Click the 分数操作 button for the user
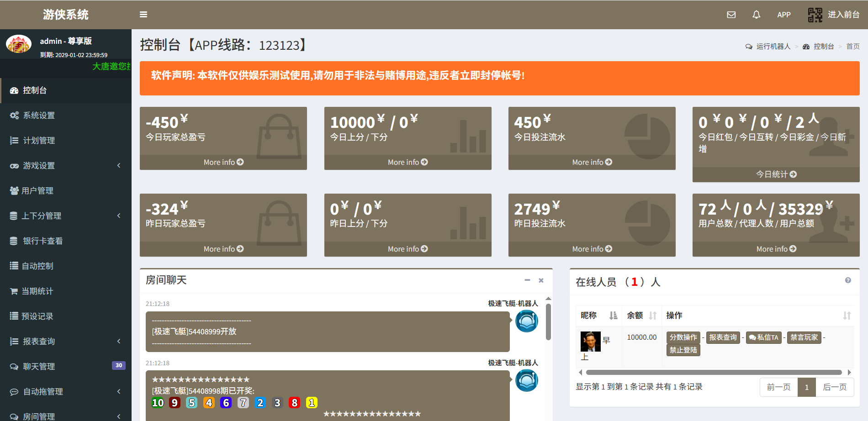 (683, 337)
